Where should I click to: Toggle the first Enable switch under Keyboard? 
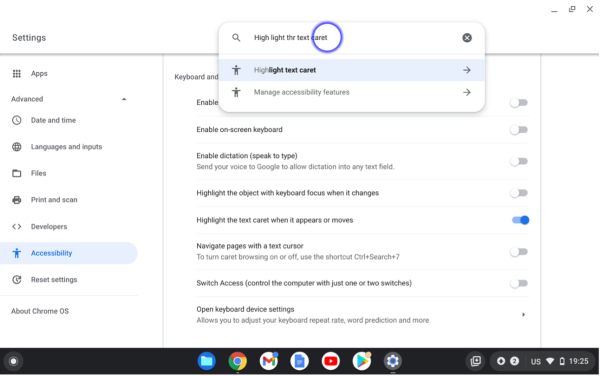[519, 103]
